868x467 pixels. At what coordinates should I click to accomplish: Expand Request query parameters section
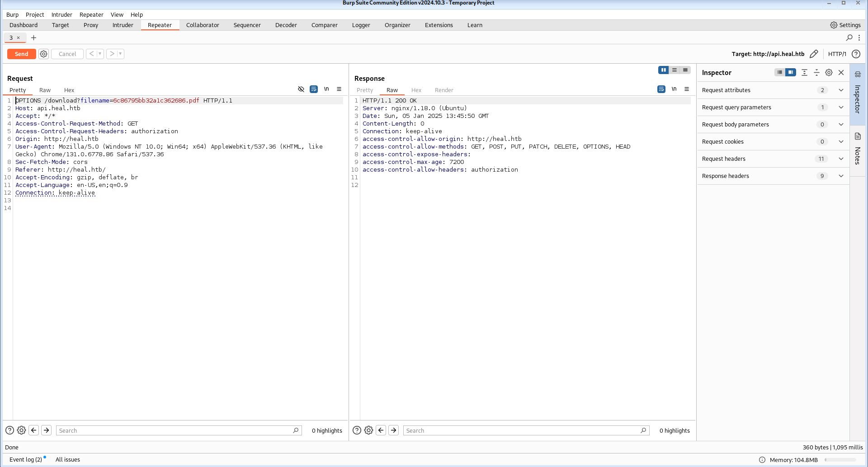[841, 107]
